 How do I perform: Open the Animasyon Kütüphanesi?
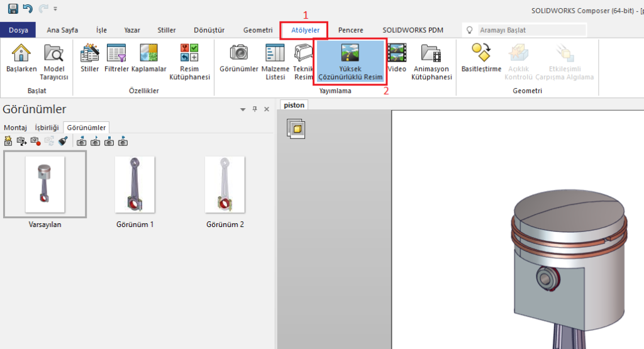coord(431,63)
